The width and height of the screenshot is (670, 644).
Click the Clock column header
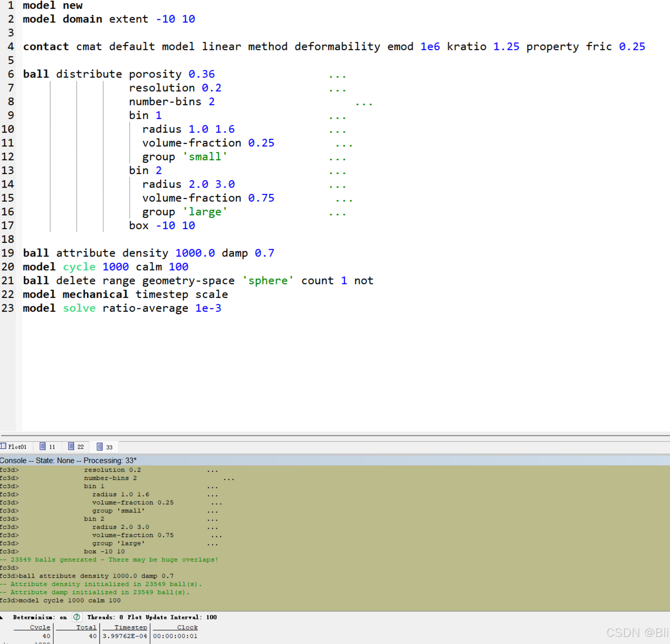(x=187, y=627)
